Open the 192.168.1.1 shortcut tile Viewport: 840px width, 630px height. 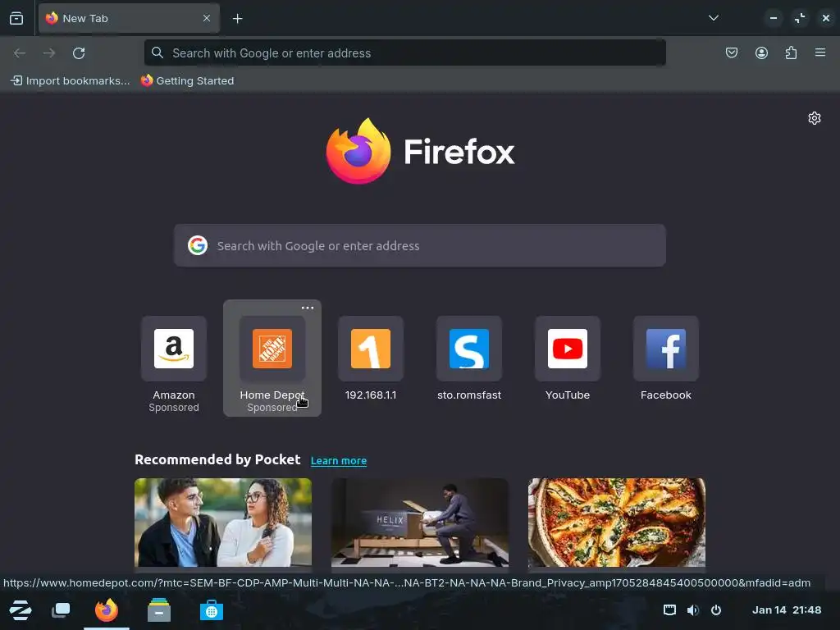pos(371,358)
